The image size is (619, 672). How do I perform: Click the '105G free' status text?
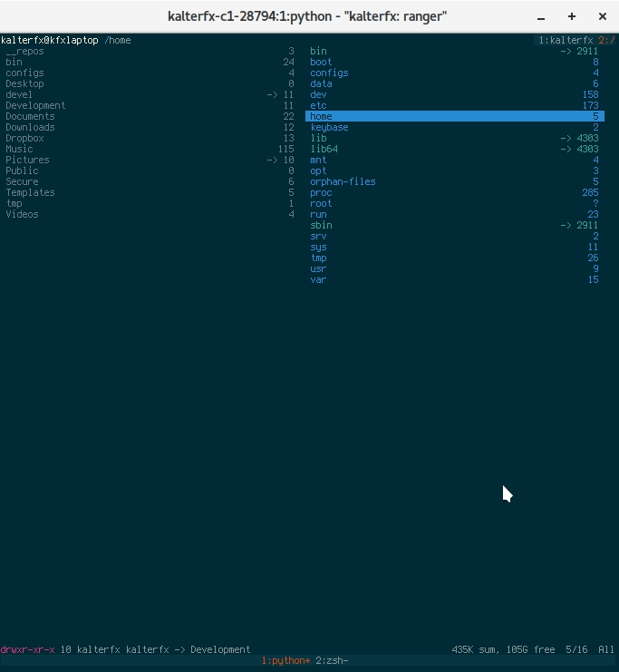[x=530, y=649]
